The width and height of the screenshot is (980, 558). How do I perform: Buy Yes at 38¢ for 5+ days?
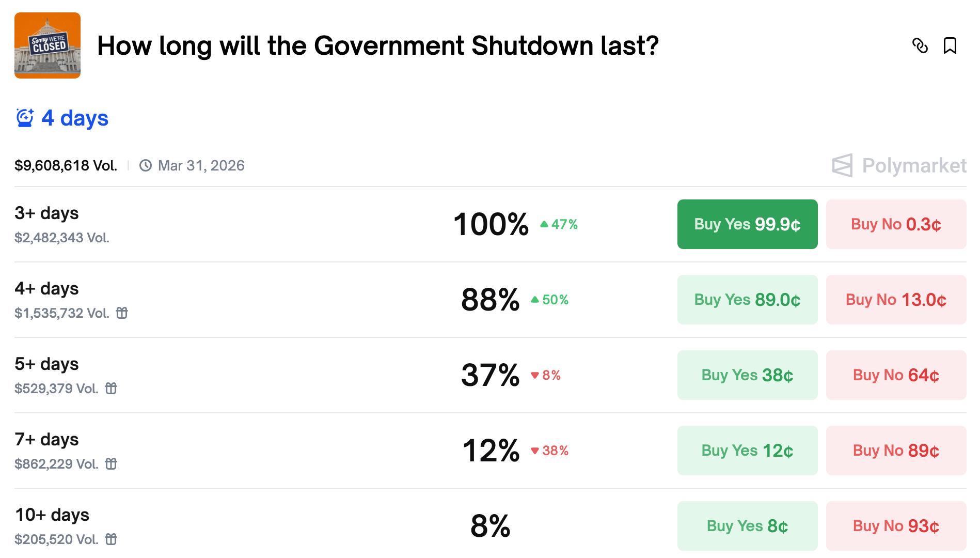(x=747, y=375)
